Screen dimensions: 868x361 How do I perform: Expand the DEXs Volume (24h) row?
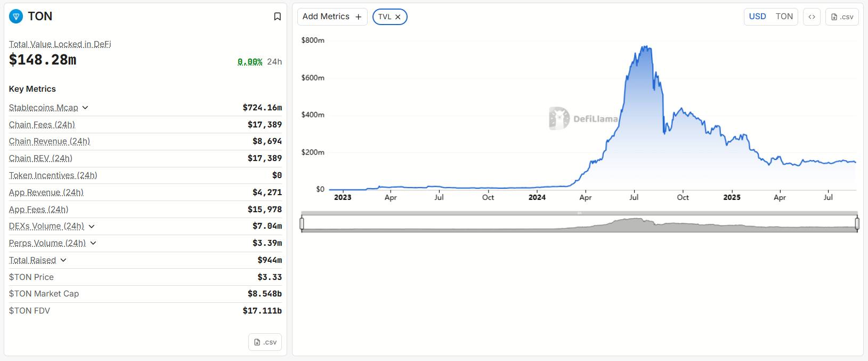[92, 227]
